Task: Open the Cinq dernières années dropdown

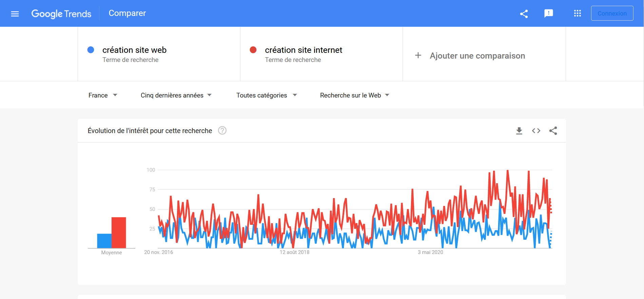Action: click(x=176, y=95)
